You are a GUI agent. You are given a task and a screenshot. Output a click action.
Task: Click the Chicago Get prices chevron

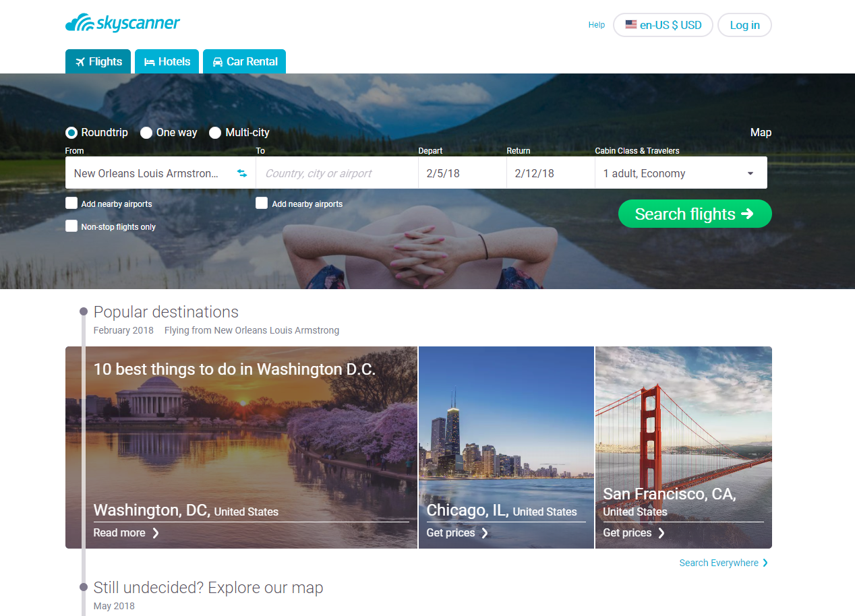pyautogui.click(x=484, y=533)
